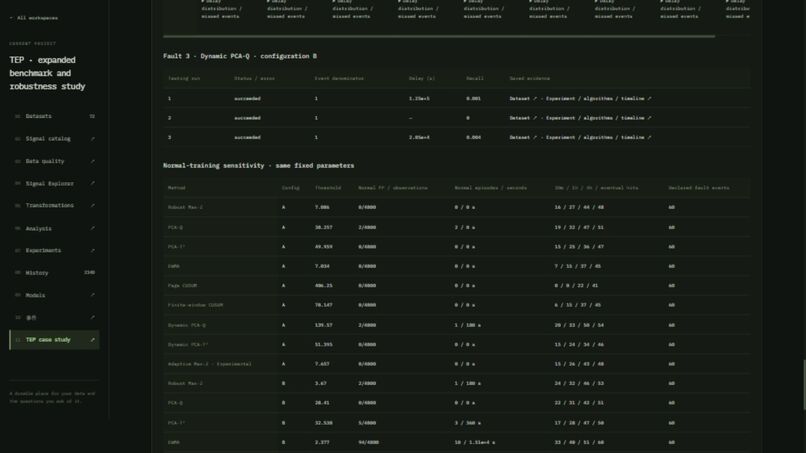Viewport: 806px width, 453px height.
Task: Click the 'Delay (s)' column header
Action: click(x=422, y=79)
